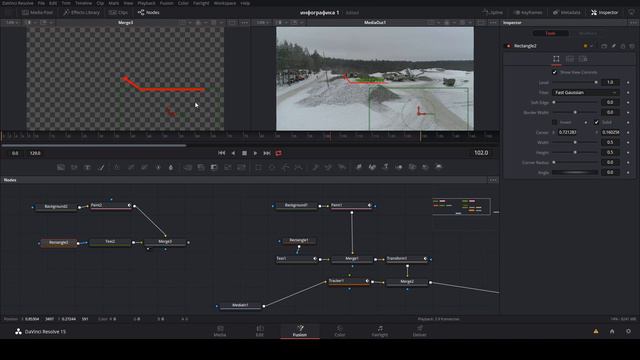Switch to the Deliver page tab
640x360 pixels.
tap(420, 331)
